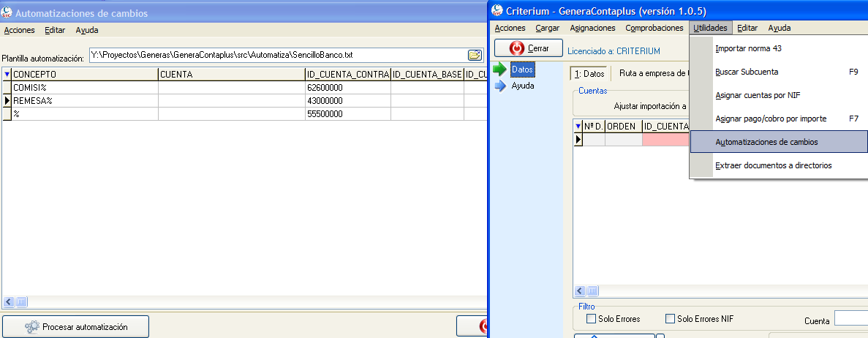
Task: Open the Nº D. column filter dropdown arrow
Action: [578, 126]
